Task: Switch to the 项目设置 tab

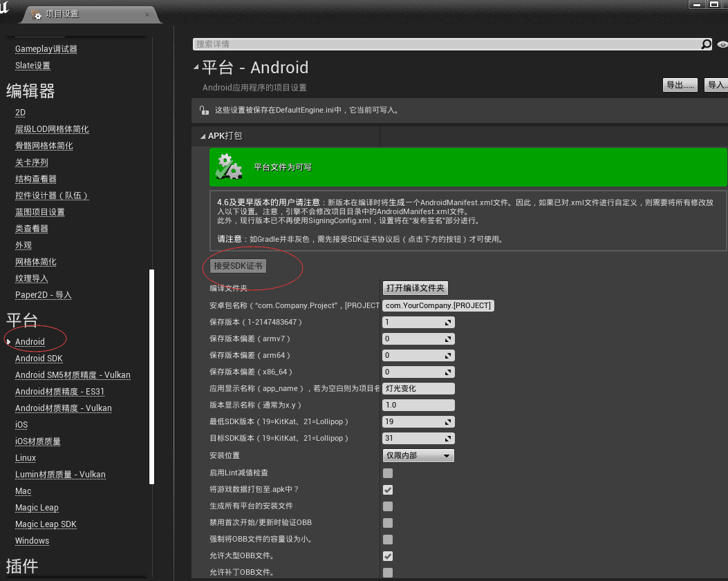Action: pyautogui.click(x=90, y=15)
